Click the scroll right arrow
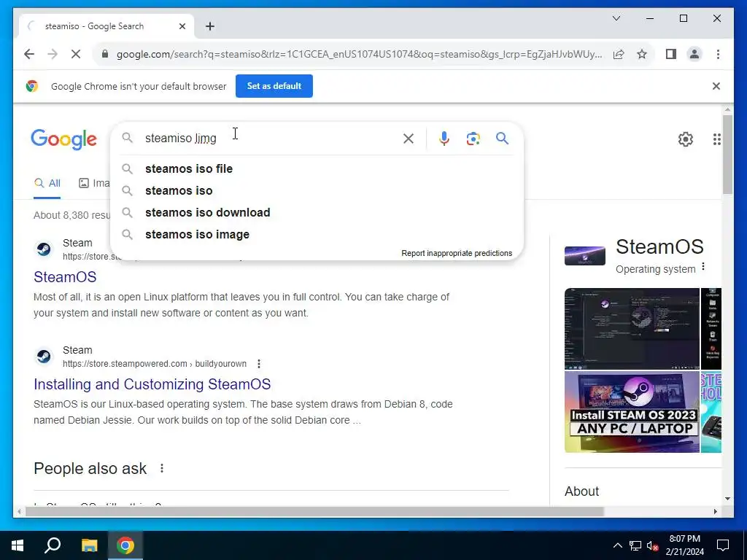This screenshot has width=747, height=560. pyautogui.click(x=715, y=512)
